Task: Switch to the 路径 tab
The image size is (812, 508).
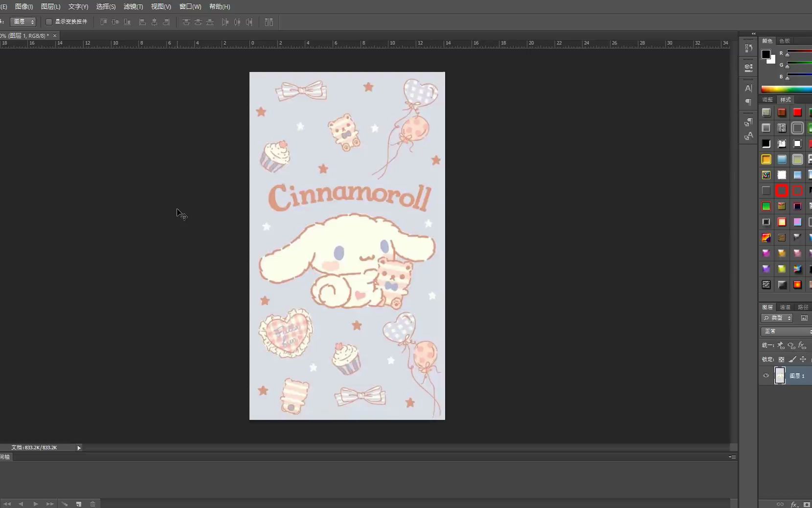Action: tap(803, 307)
